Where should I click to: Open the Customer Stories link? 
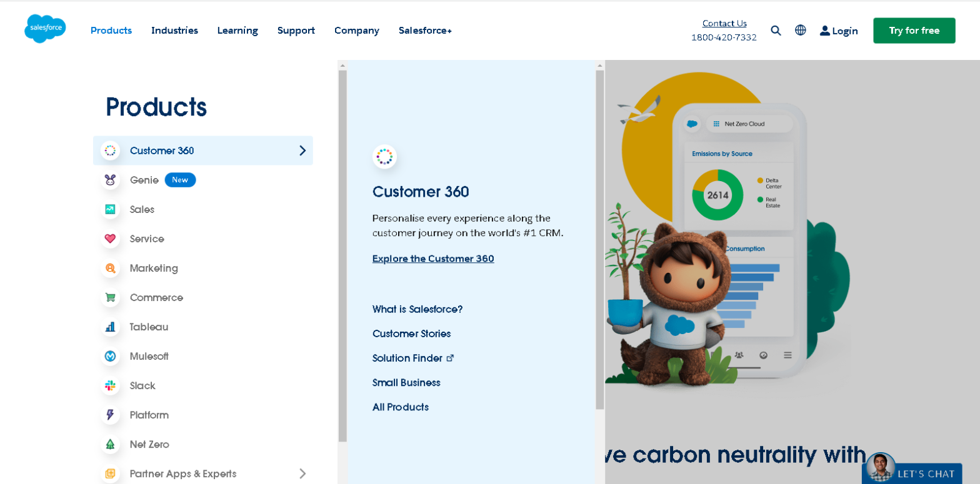click(x=411, y=333)
